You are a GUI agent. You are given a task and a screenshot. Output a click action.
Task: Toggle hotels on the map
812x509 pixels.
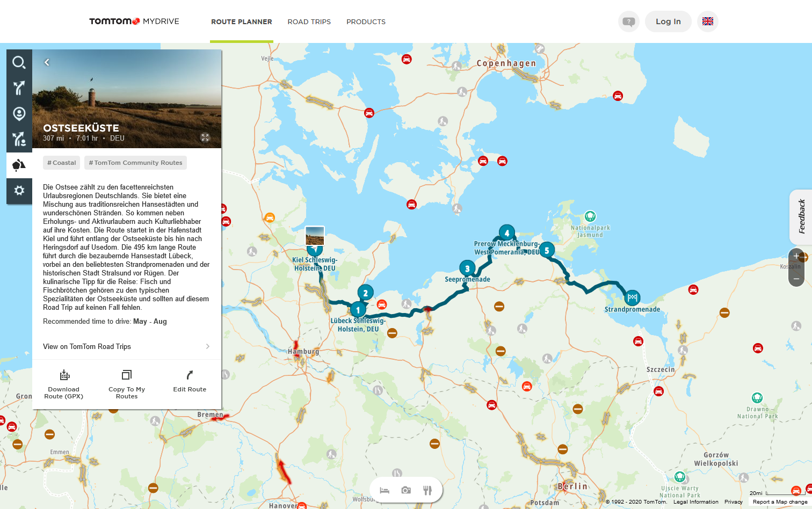[x=385, y=490]
